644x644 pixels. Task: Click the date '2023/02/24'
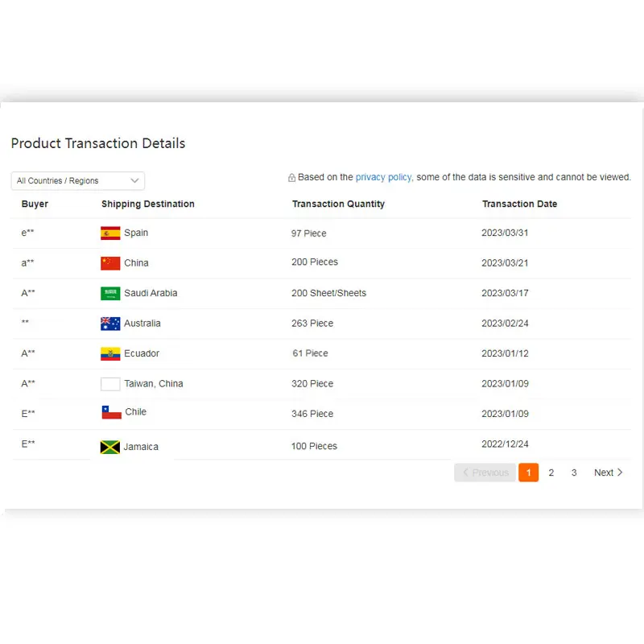[505, 324]
